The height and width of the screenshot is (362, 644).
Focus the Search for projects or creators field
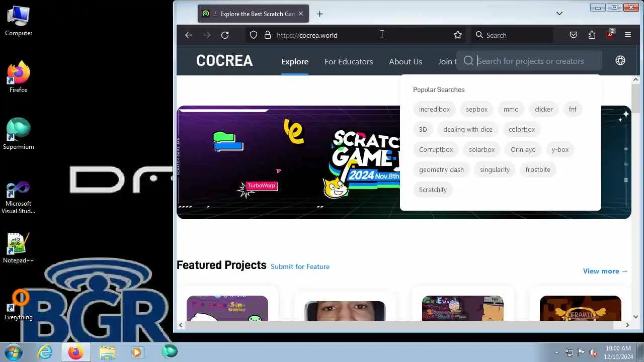(x=529, y=61)
